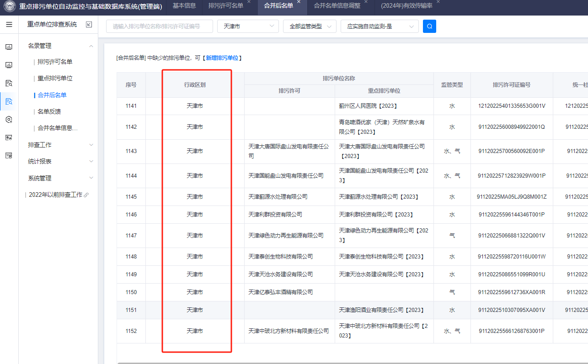Open 名单反馈 in the sidebar menu
Screen dimensions: 588x364
[x=49, y=111]
